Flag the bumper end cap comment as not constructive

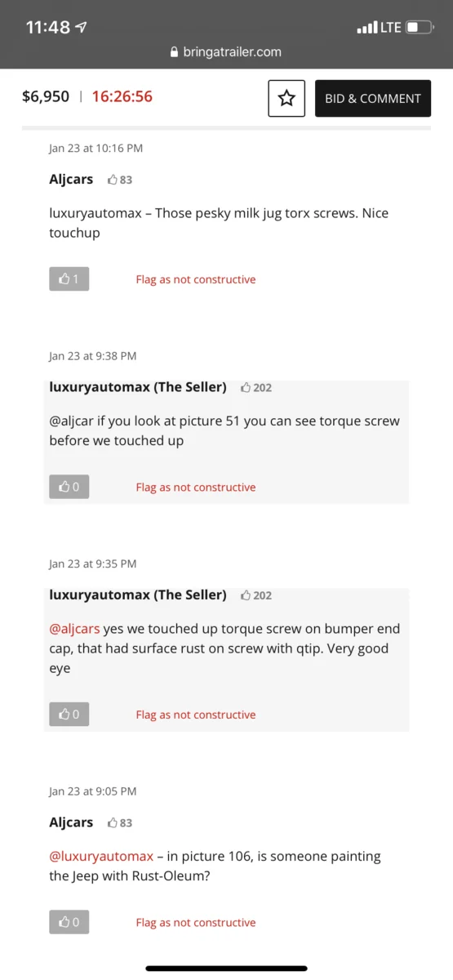coord(196,715)
